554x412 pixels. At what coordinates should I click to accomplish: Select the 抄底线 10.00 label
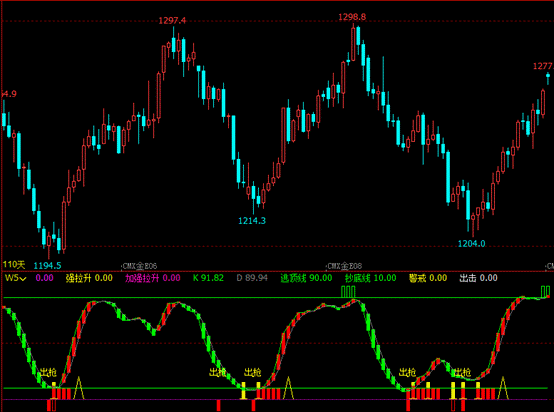371,278
